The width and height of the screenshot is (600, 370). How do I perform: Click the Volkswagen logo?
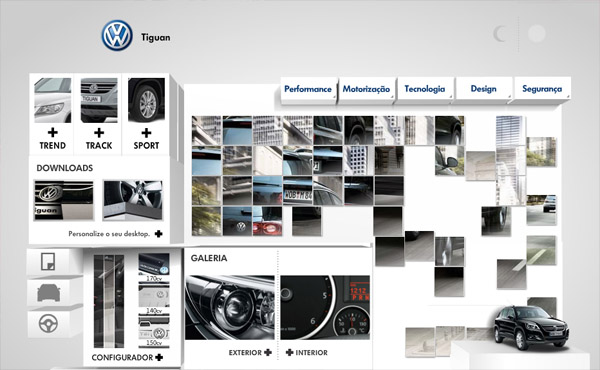coord(117,36)
